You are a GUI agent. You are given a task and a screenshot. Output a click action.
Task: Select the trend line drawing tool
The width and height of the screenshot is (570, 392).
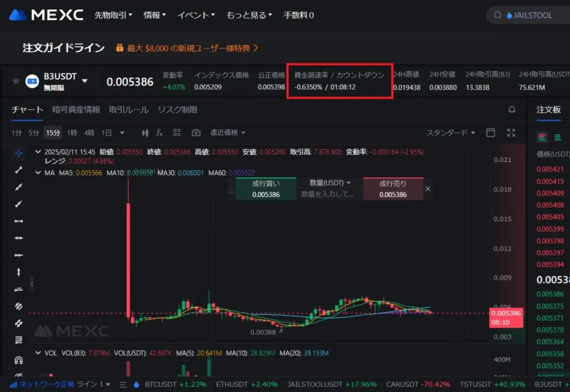click(18, 170)
